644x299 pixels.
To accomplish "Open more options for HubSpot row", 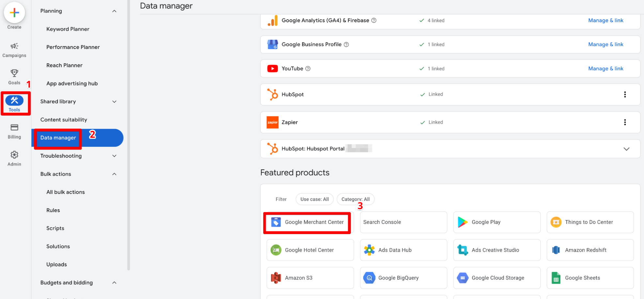I will pos(625,94).
